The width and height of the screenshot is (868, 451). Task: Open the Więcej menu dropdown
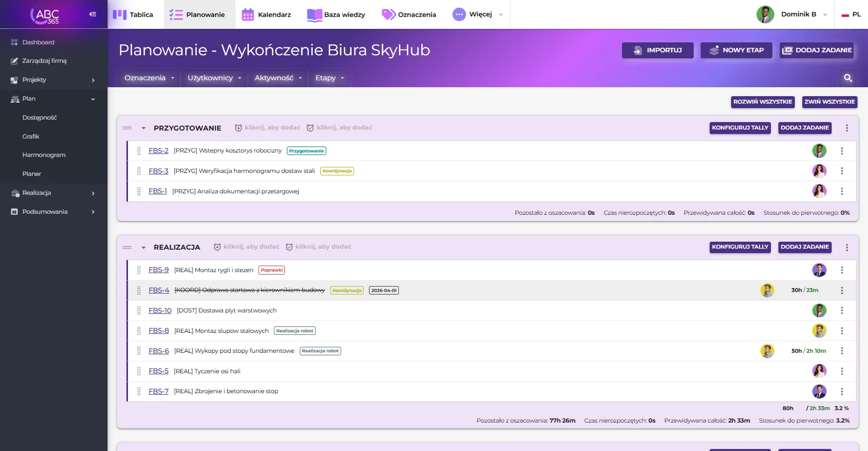(x=478, y=14)
